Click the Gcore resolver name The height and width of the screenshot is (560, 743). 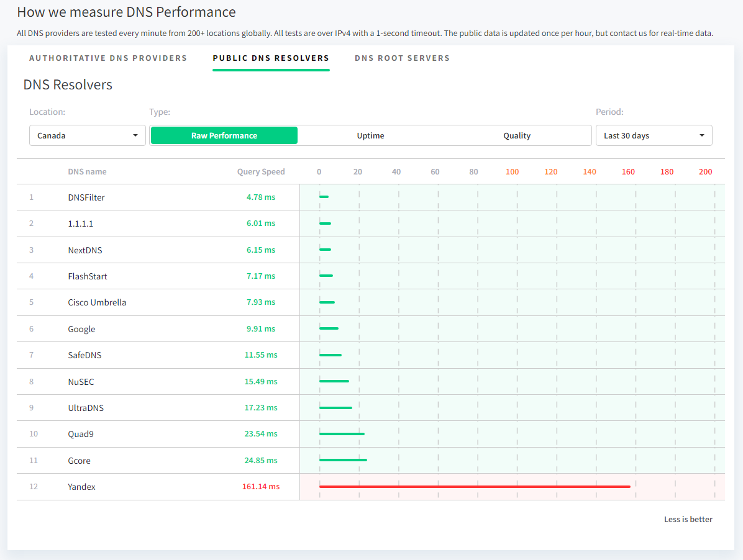79,460
